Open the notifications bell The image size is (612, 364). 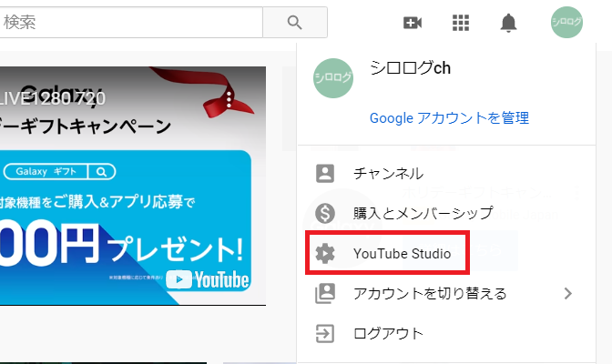click(508, 23)
